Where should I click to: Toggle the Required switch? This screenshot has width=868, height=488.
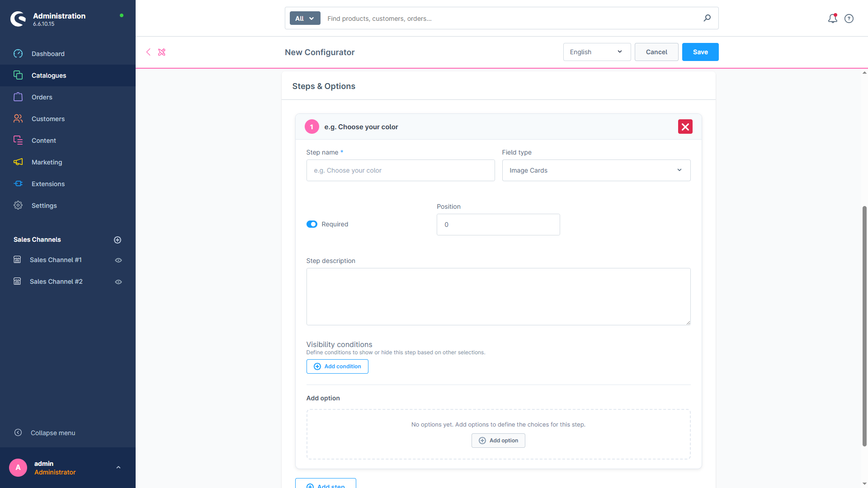click(312, 224)
